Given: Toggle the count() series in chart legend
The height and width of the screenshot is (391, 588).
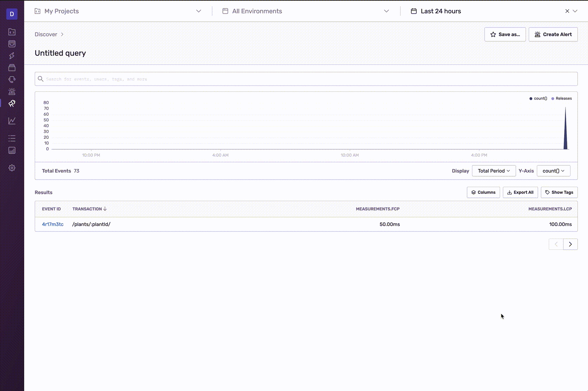Looking at the screenshot, I should coord(538,98).
